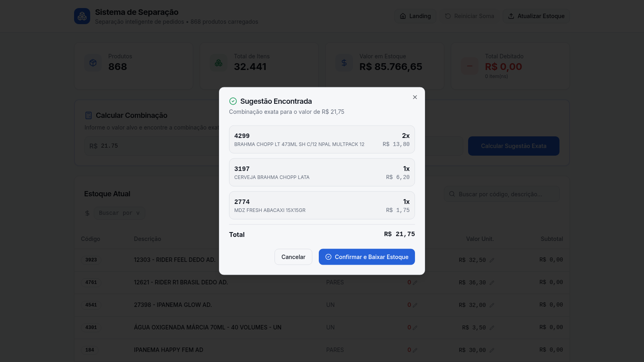Select 27398 - IPANEMA GLOW AD. description
The width and height of the screenshot is (644, 362).
173,305
